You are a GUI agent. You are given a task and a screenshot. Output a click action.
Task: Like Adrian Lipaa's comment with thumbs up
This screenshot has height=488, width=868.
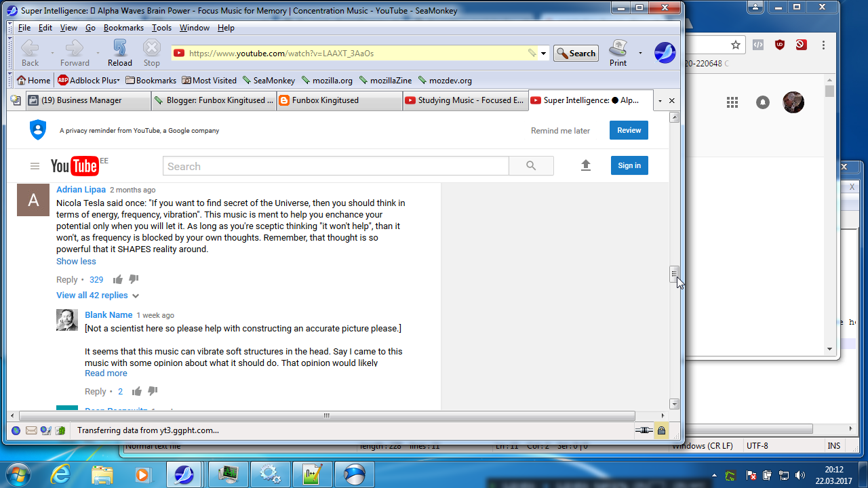click(118, 279)
